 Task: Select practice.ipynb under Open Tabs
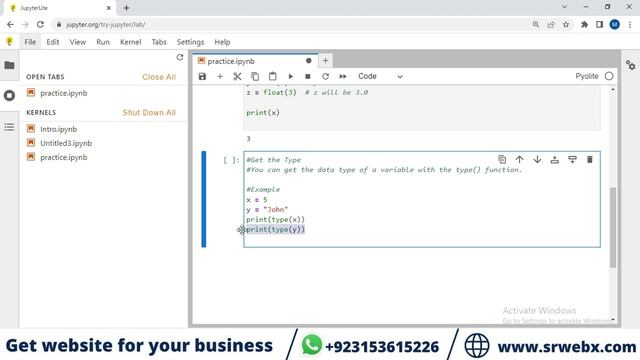pyautogui.click(x=64, y=93)
